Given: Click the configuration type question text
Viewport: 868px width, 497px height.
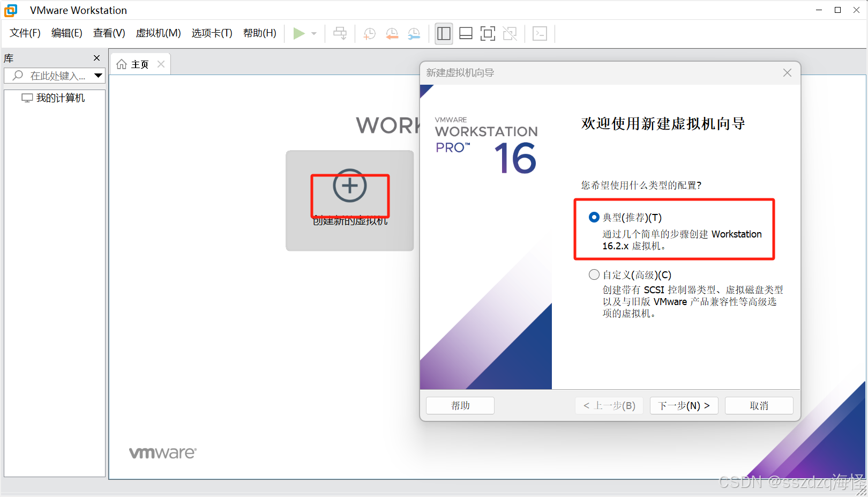Looking at the screenshot, I should [x=641, y=185].
